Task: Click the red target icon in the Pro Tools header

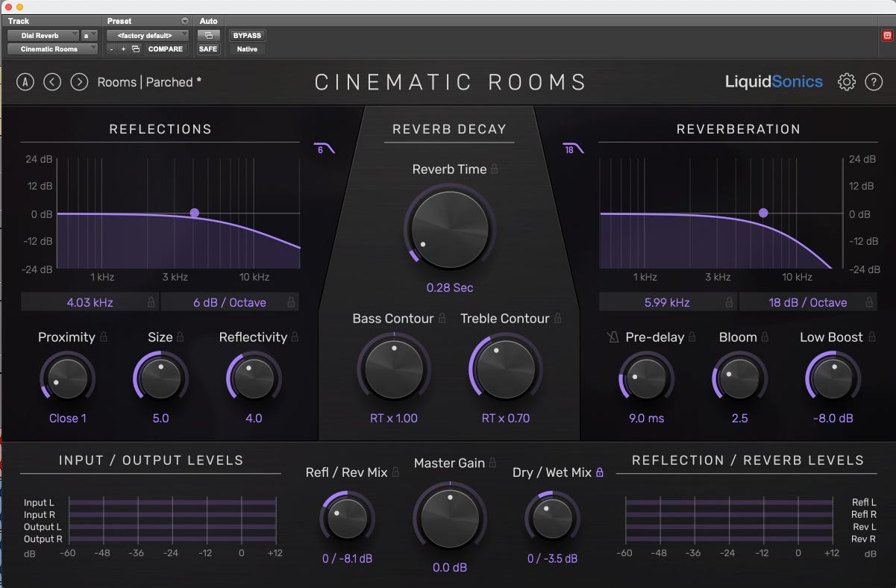Action: pos(887,35)
